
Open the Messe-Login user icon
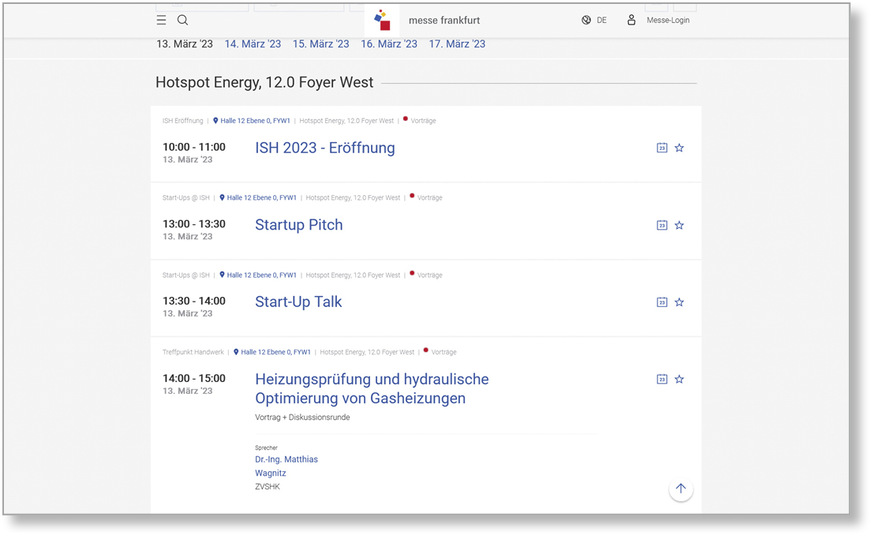(x=631, y=20)
